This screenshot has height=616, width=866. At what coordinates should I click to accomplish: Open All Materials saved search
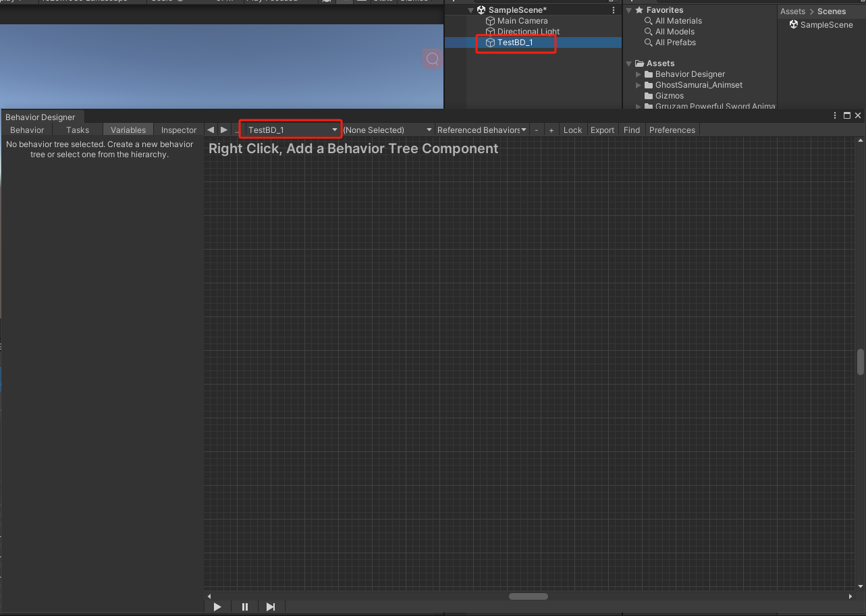click(x=678, y=21)
